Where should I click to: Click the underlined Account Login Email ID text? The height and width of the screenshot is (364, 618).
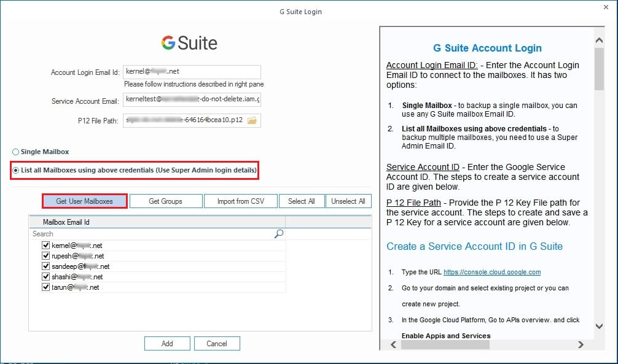pos(432,65)
